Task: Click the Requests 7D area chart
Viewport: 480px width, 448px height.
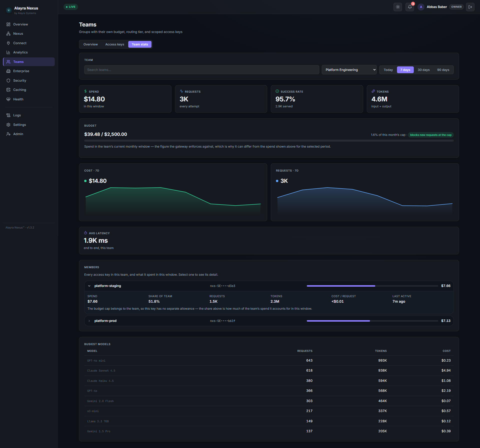Action: pos(365,201)
